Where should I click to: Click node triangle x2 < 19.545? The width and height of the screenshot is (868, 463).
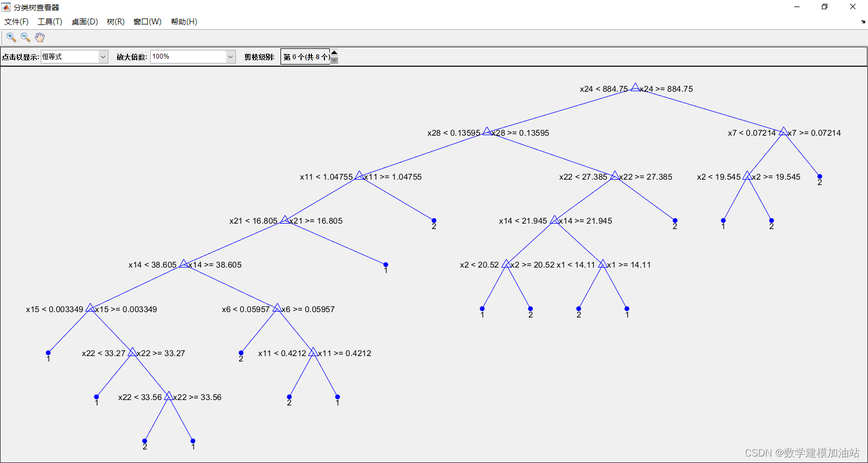pos(748,175)
